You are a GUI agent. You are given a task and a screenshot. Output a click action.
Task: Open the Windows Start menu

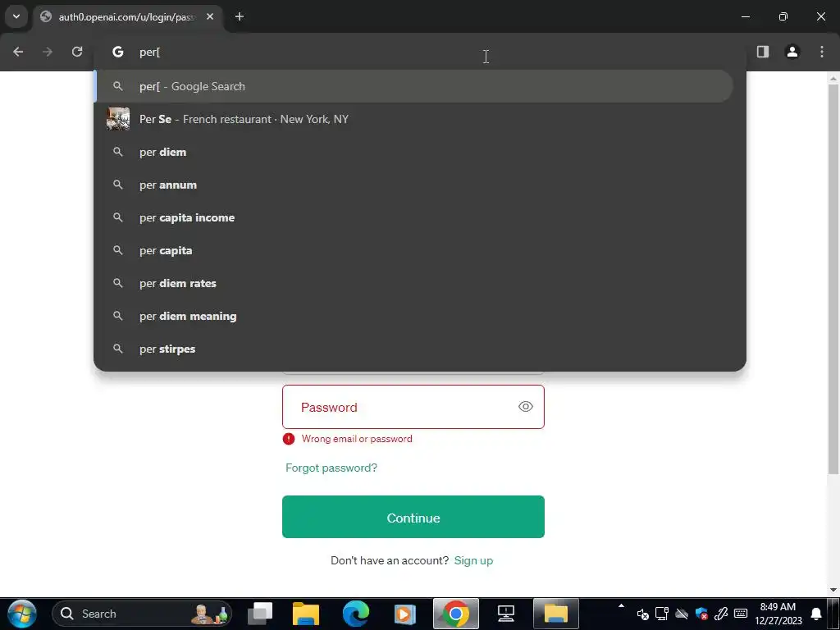click(22, 614)
